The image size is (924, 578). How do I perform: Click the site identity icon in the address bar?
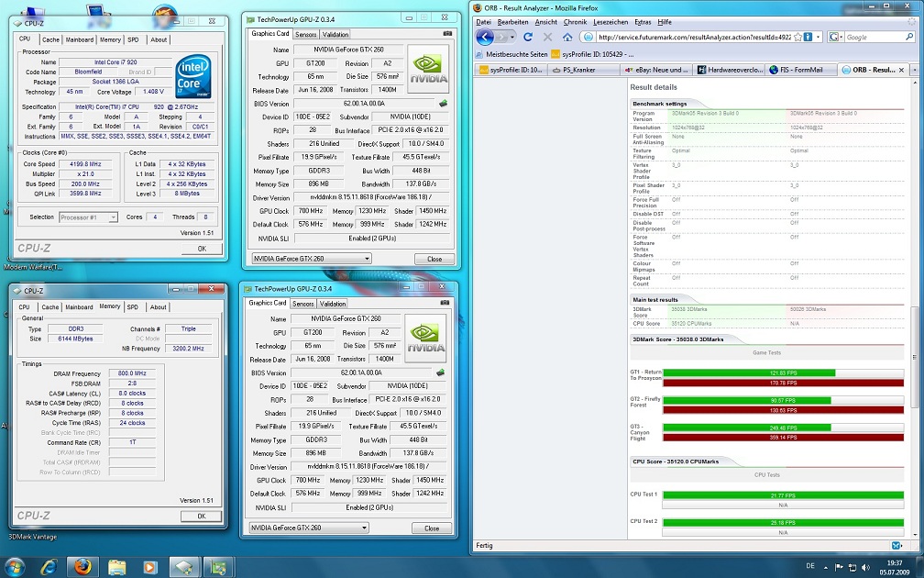click(588, 37)
